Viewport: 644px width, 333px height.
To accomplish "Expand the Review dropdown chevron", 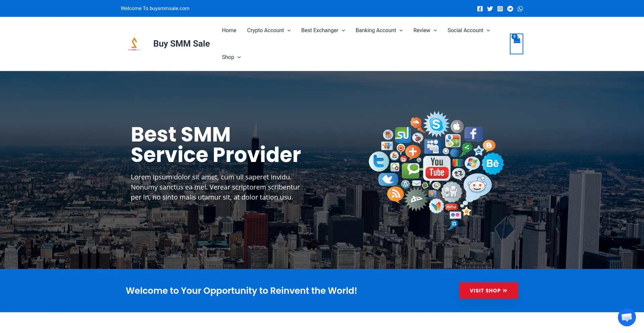I will (435, 31).
